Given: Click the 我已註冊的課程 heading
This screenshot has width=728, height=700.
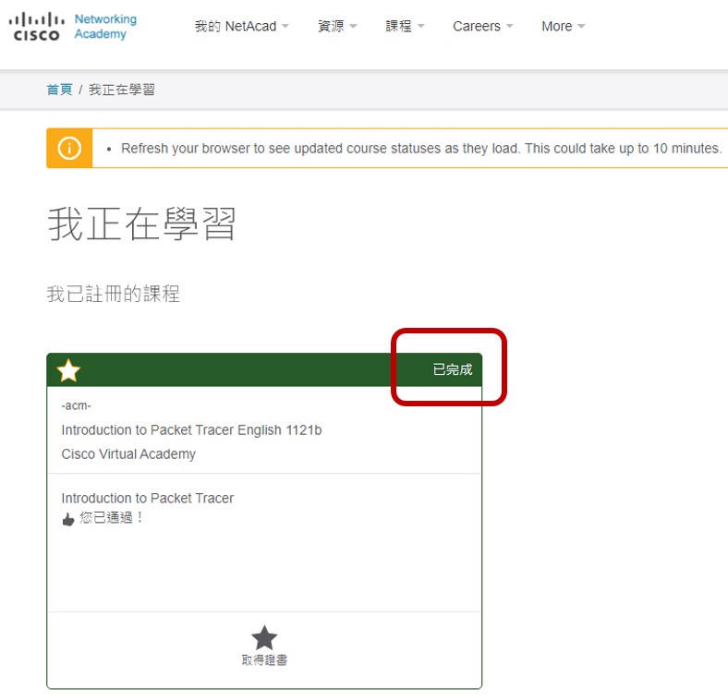Looking at the screenshot, I should point(114,294).
